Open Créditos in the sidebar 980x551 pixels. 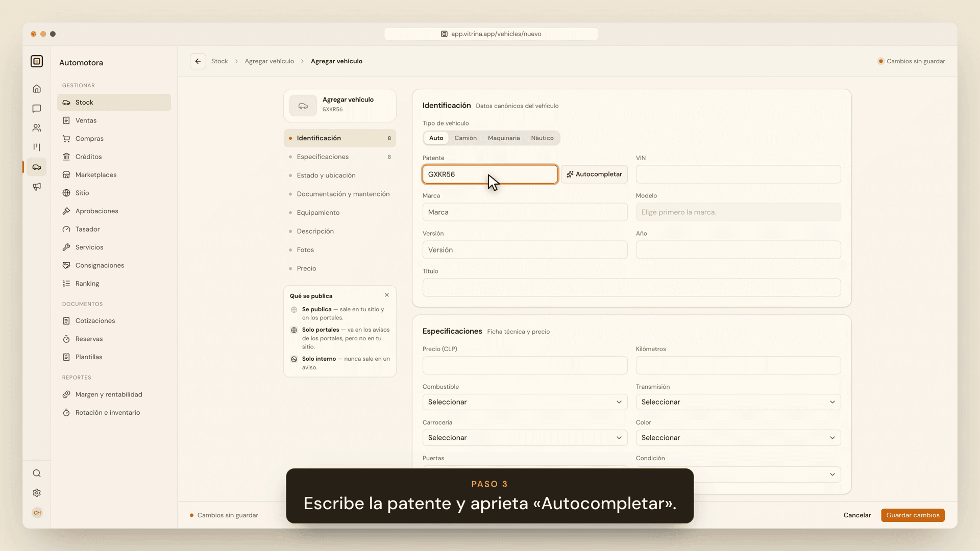pos(114,157)
